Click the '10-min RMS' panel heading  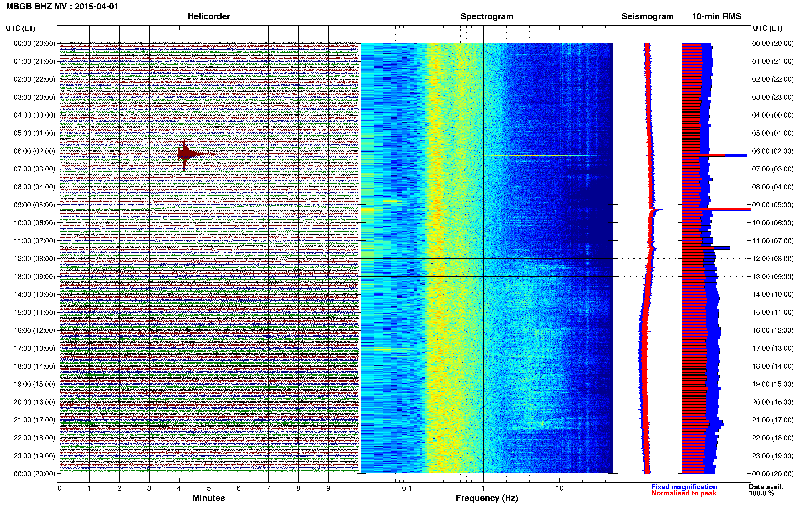pyautogui.click(x=717, y=16)
